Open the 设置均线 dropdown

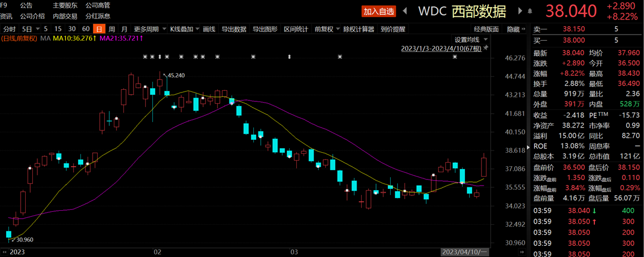(x=470, y=40)
